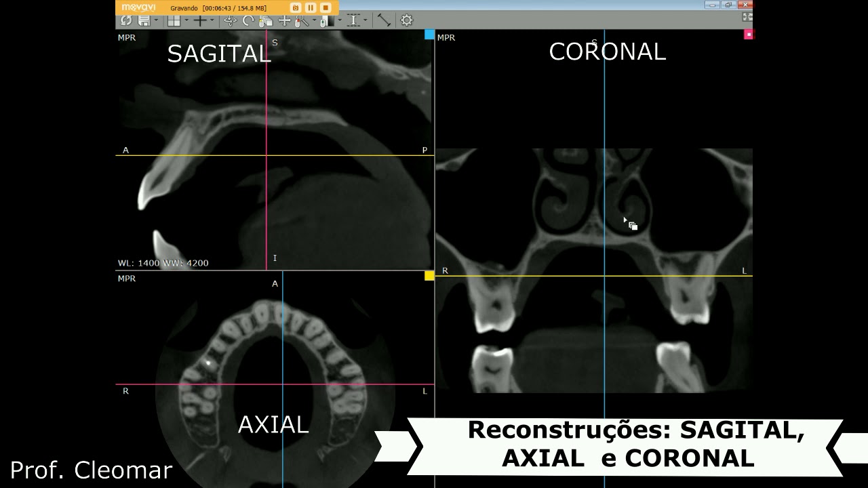Click the MPR label in the axial view
This screenshot has width=868, height=488.
coord(127,279)
